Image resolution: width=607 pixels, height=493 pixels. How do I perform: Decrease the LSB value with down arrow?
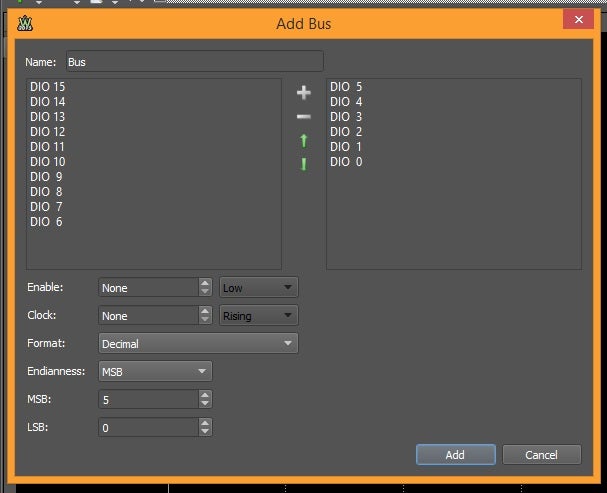coord(205,432)
